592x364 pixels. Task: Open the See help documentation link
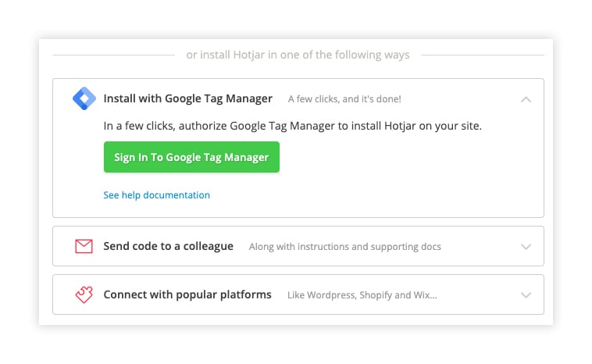(157, 195)
